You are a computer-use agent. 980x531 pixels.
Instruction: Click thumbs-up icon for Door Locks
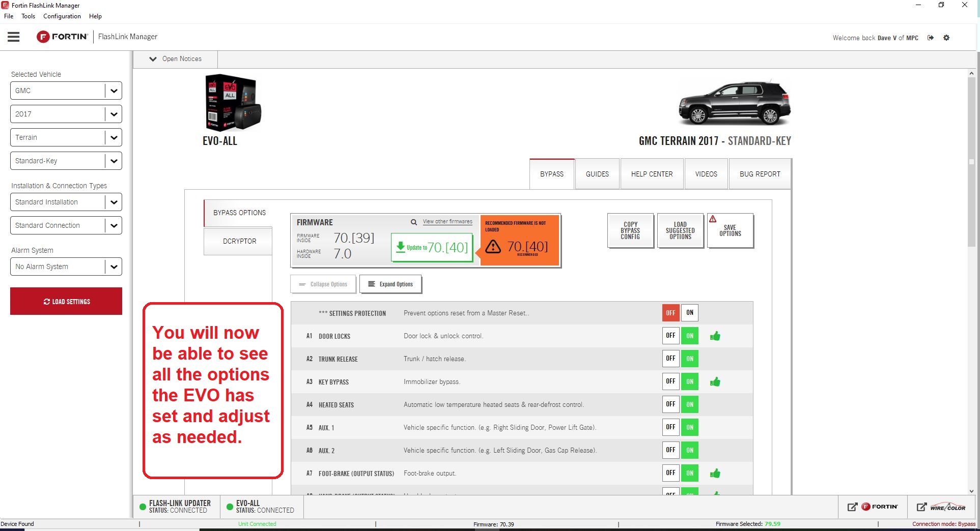(x=715, y=336)
